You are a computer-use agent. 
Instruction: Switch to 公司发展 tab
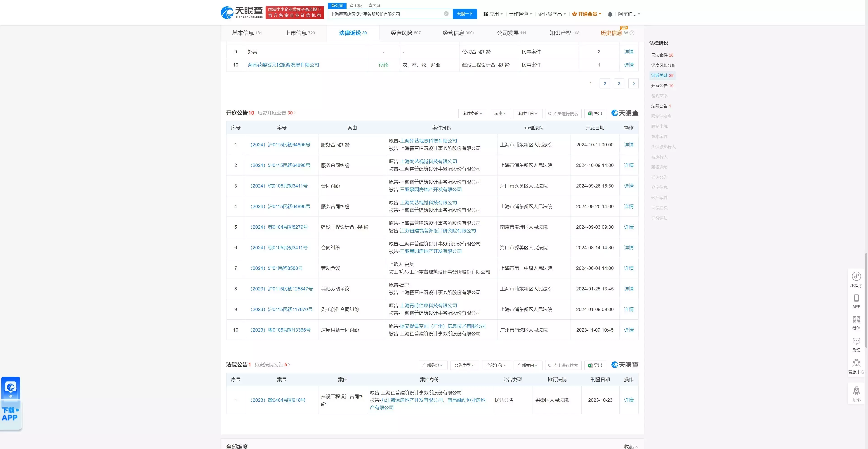click(511, 33)
